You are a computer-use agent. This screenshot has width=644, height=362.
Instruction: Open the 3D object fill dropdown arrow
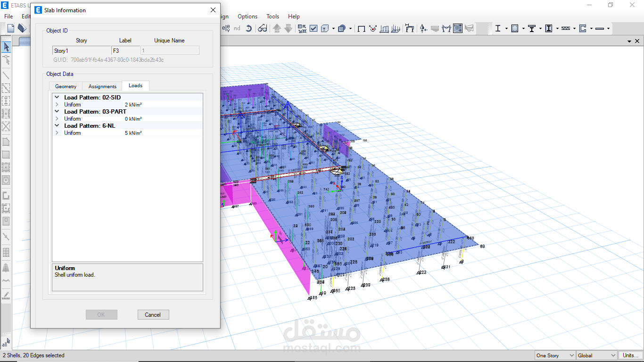tap(351, 28)
